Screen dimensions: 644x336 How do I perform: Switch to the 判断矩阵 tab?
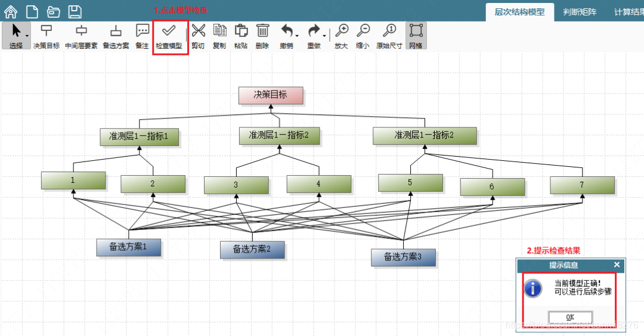point(580,13)
